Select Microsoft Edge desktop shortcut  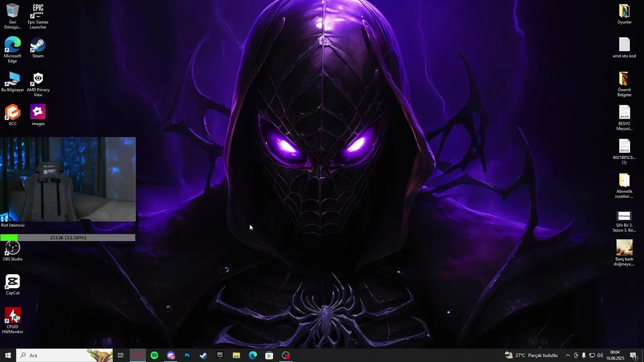tap(13, 50)
